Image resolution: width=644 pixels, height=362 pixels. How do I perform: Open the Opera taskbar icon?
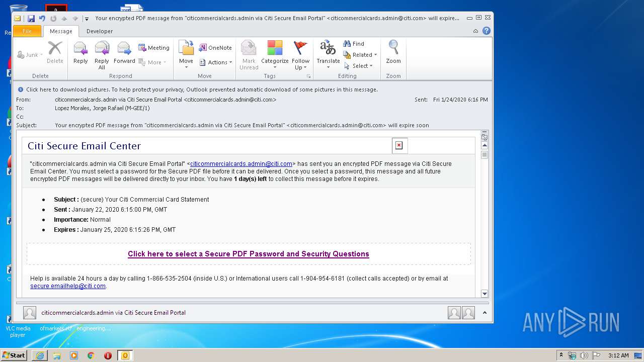coord(108,355)
